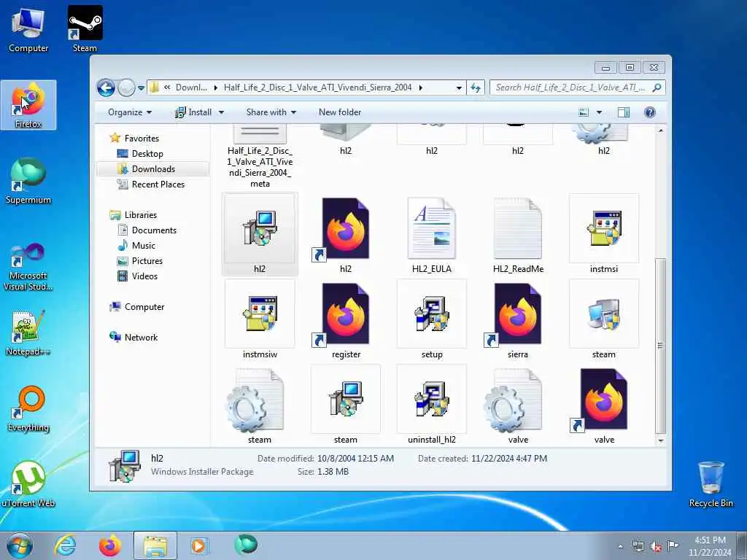Click the scrollbar down arrow

tap(660, 440)
